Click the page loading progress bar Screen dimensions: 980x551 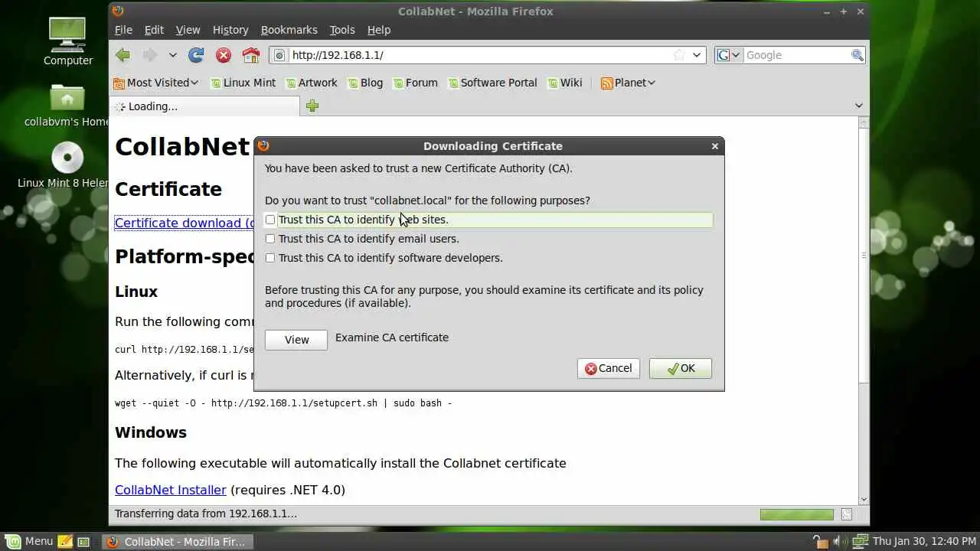coord(797,514)
